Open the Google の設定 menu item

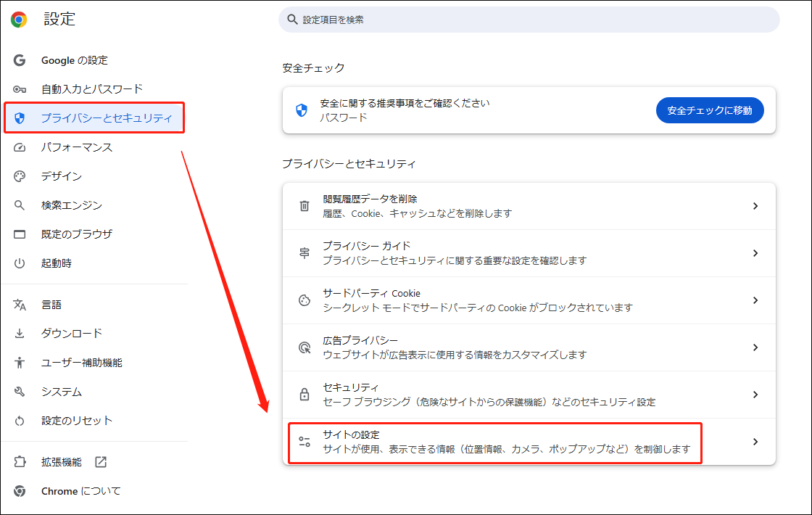75,60
